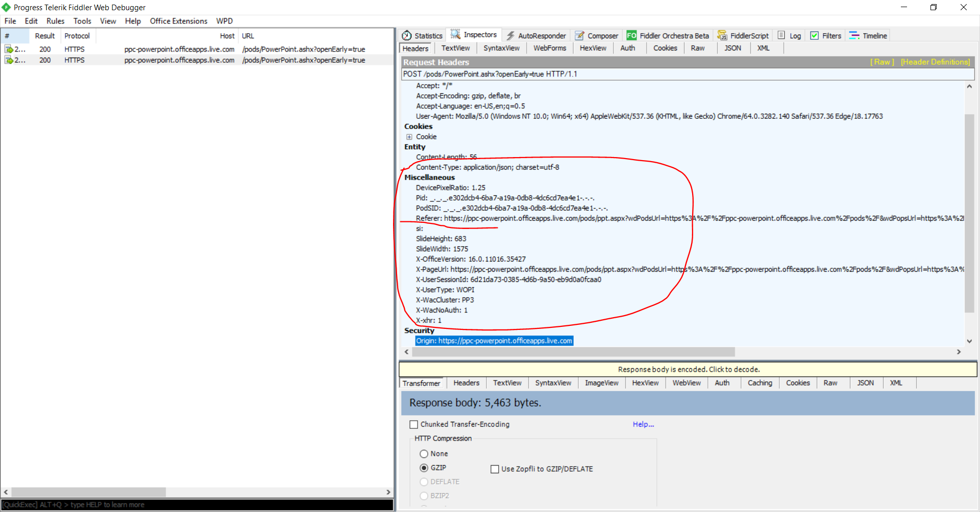Click the yellow decode response body bar
This screenshot has height=512, width=980.
[x=688, y=369]
